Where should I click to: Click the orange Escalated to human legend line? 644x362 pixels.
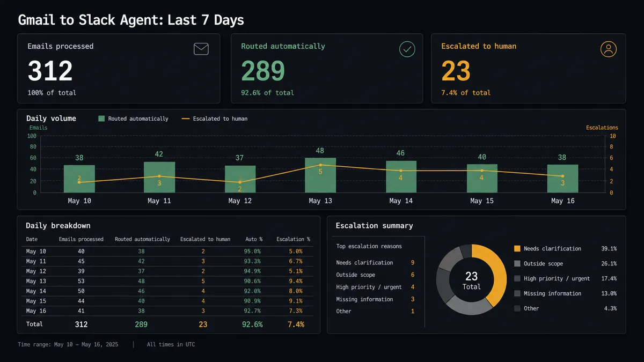[186, 119]
